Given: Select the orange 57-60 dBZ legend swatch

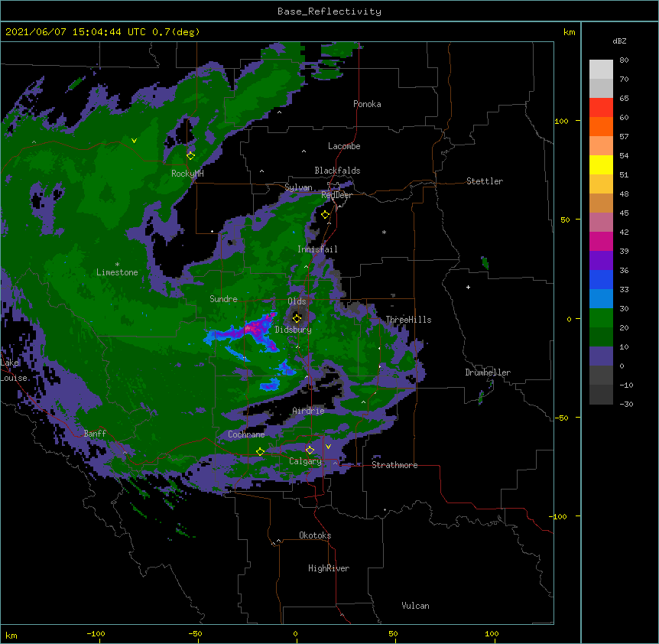Looking at the screenshot, I should point(601,126).
